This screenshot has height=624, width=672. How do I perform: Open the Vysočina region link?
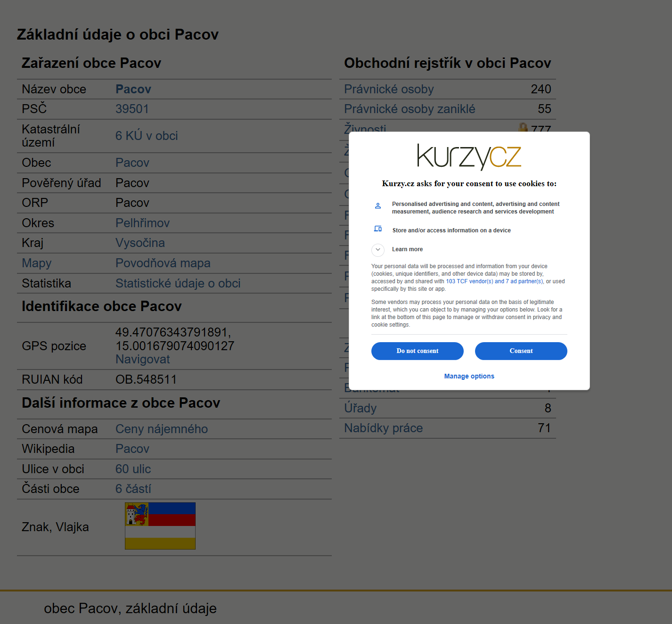[140, 243]
